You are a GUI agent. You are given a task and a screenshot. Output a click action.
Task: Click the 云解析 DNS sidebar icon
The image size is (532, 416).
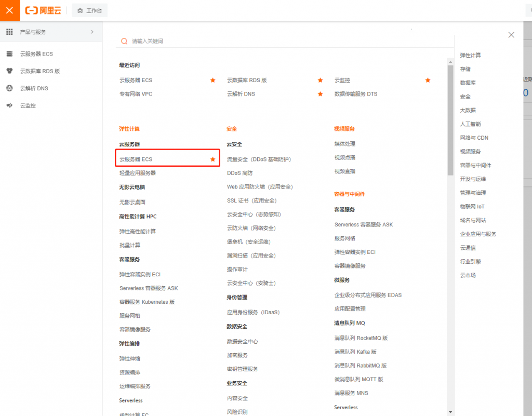point(9,88)
